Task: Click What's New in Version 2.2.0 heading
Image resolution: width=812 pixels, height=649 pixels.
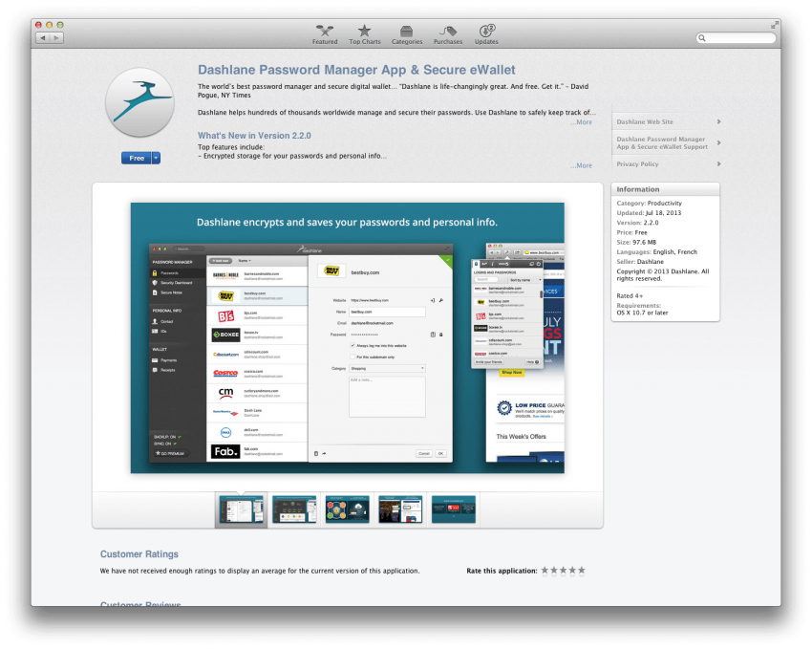Action: tap(254, 136)
